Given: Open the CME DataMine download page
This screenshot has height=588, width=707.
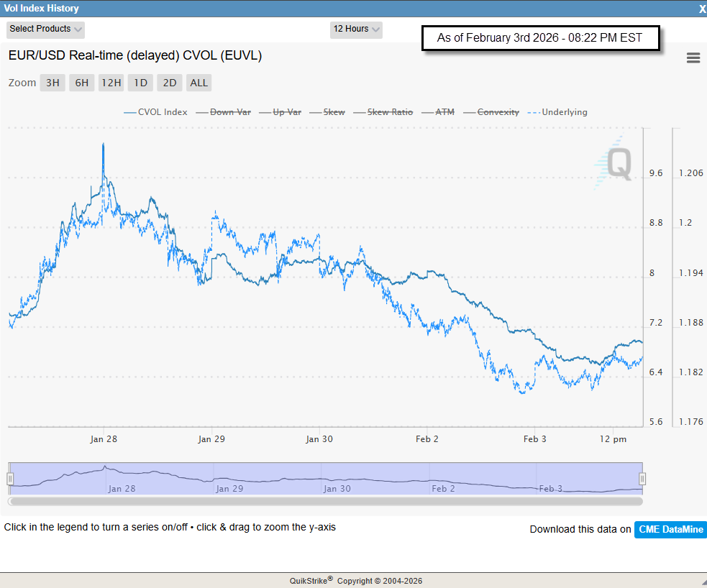Looking at the screenshot, I should tap(670, 530).
